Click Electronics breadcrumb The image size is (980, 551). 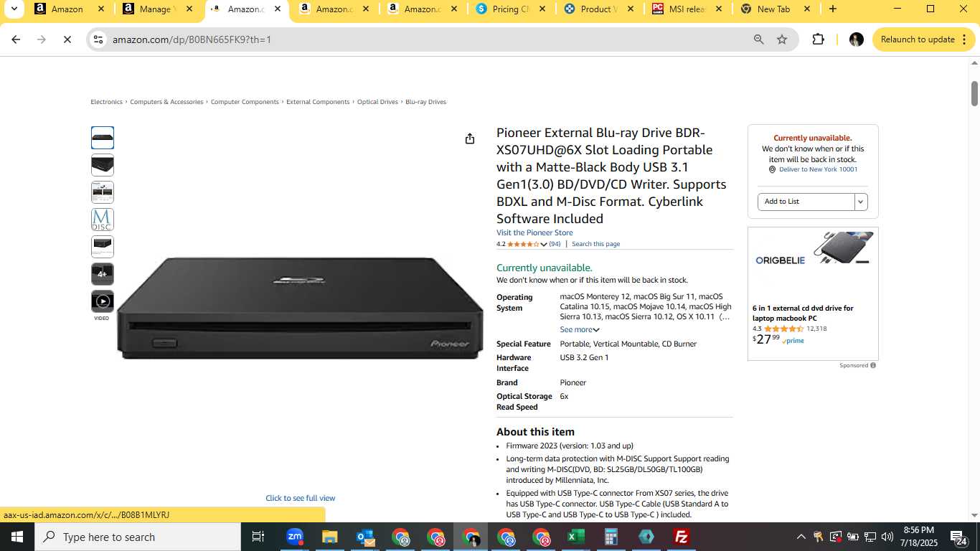tap(106, 102)
